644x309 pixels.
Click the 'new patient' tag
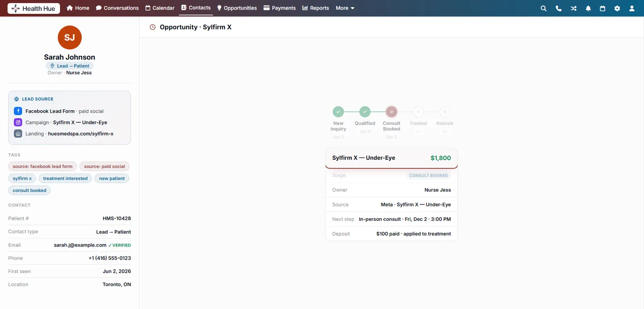(112, 179)
